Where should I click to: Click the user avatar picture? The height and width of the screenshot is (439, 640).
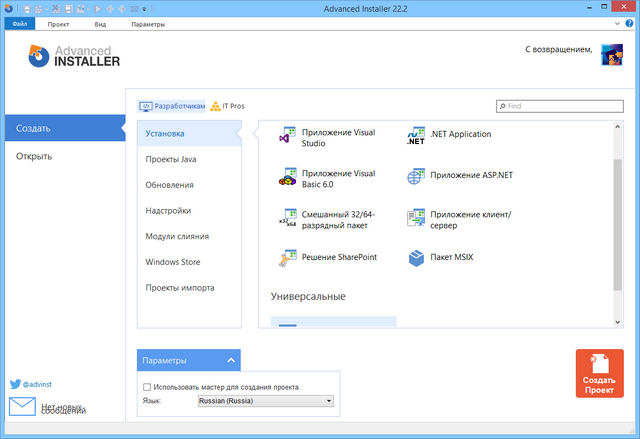611,53
